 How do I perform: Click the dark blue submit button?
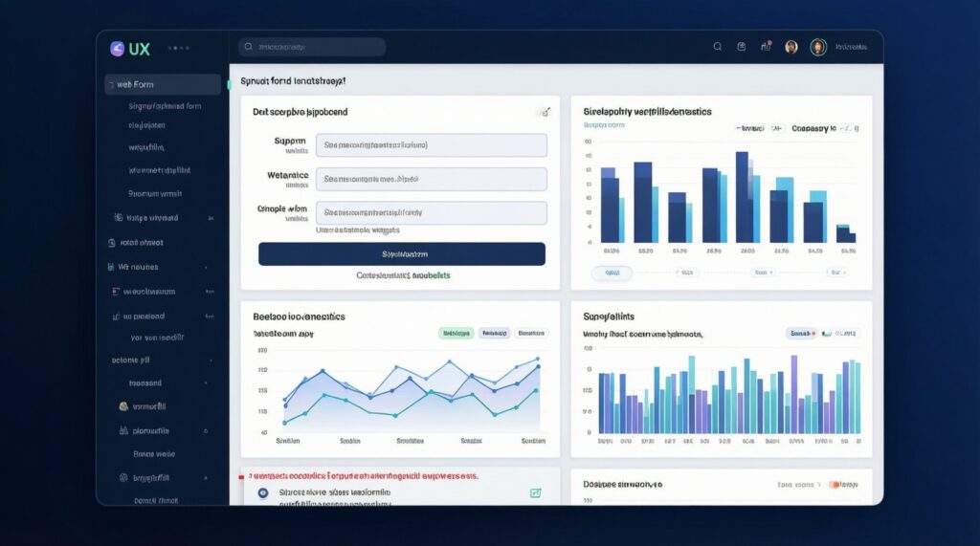pyautogui.click(x=402, y=253)
